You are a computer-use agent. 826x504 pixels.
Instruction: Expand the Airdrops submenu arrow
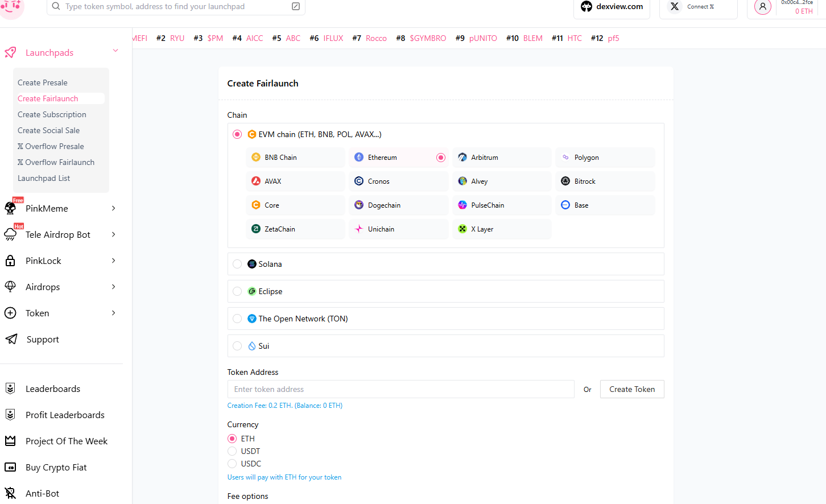114,287
